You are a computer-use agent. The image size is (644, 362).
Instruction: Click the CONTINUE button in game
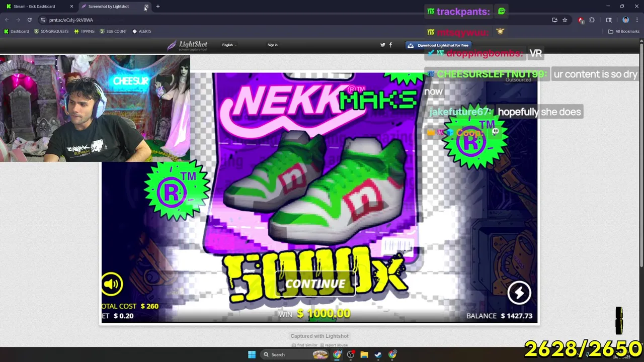point(315,284)
